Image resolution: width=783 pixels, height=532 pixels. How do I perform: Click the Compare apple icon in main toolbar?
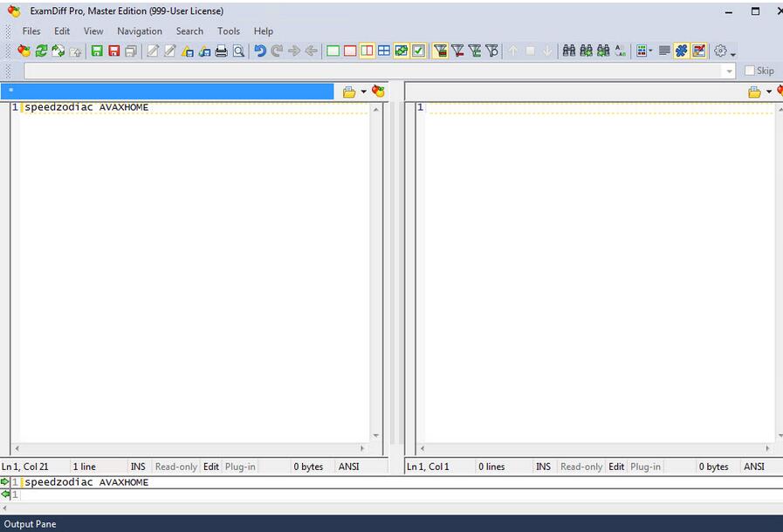(24, 51)
